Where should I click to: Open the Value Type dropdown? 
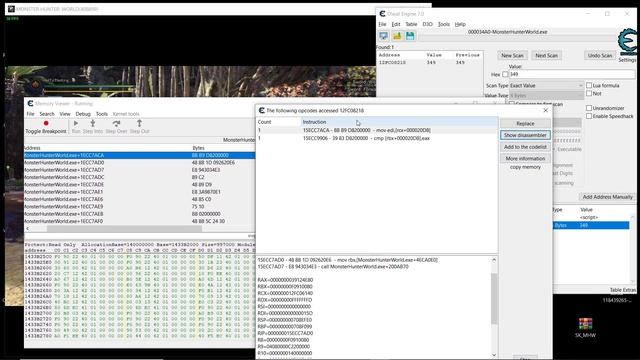pos(547,96)
